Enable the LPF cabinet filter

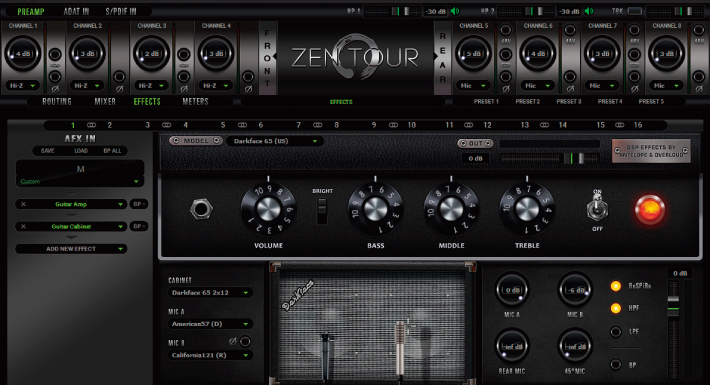point(615,332)
